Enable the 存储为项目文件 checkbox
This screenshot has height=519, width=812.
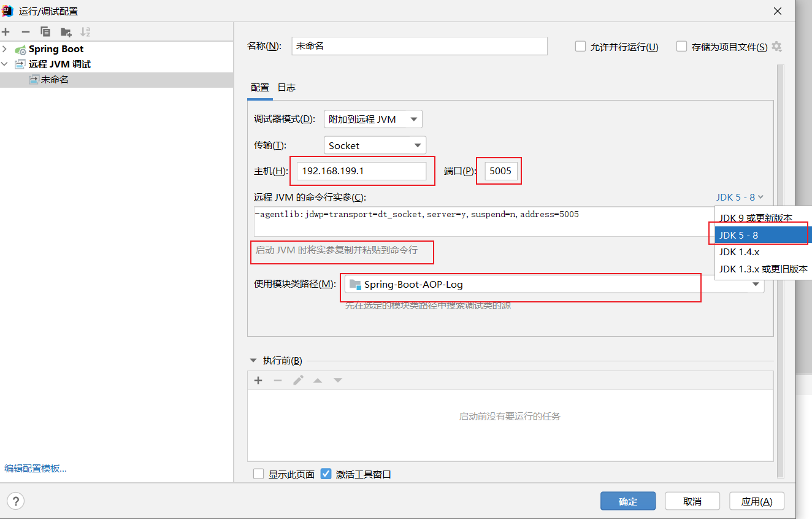(681, 46)
